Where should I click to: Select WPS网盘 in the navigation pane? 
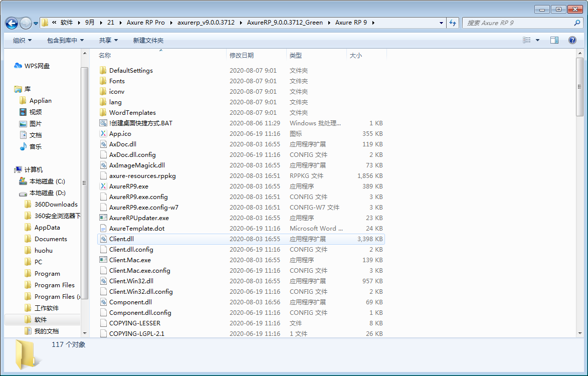[x=32, y=66]
